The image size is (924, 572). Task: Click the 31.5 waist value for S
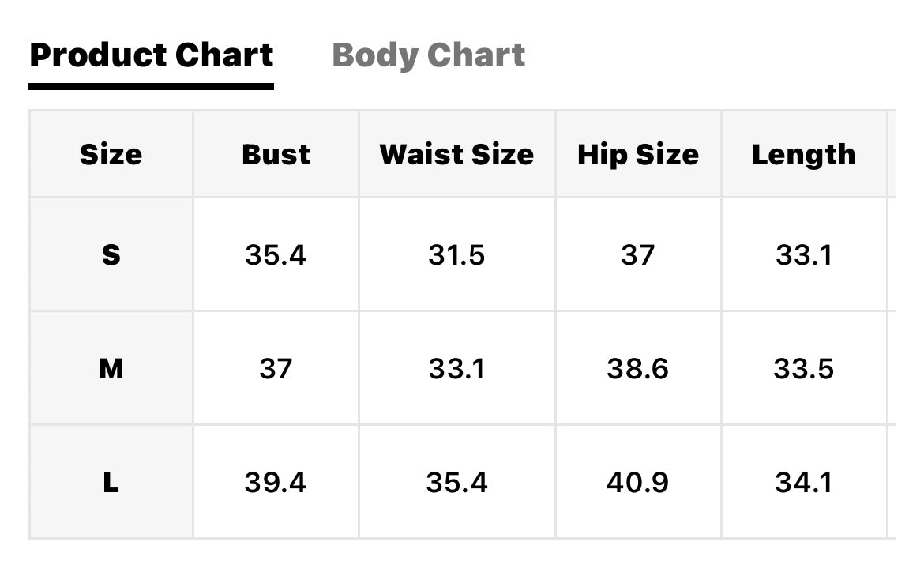(456, 255)
